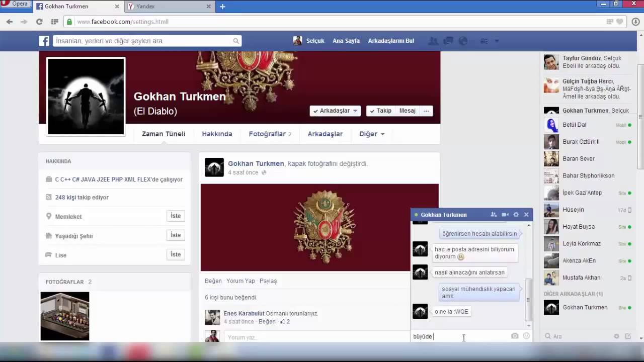Viewport: 644px width, 362px height.
Task: Open the Opera menu button
Action: pos(15,4)
